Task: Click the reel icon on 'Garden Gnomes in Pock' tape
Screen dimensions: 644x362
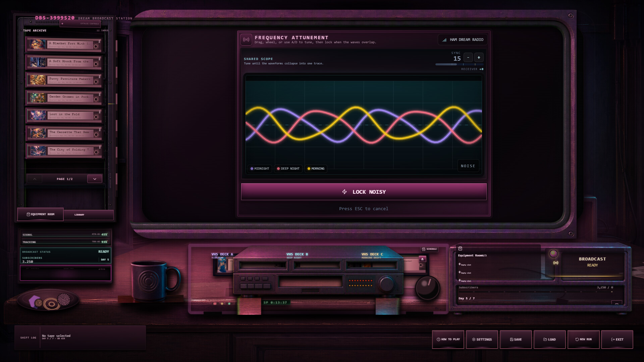Action: point(96,99)
